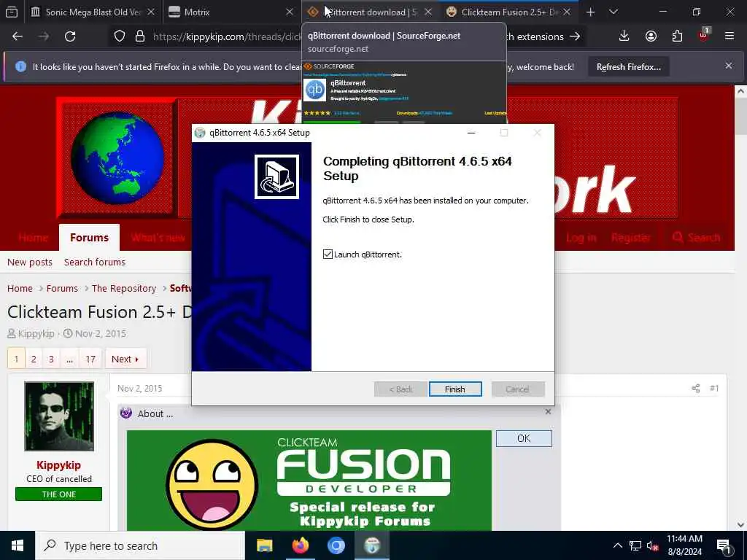The image size is (747, 560).
Task: Click Finish in qBittorrent Setup
Action: (455, 389)
